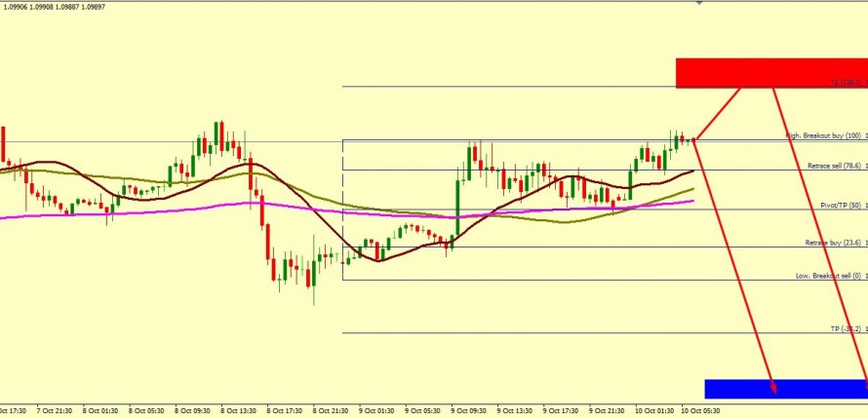Click the 10 Oct 01:30 time axis label
The image size is (868, 419).
[x=651, y=411]
